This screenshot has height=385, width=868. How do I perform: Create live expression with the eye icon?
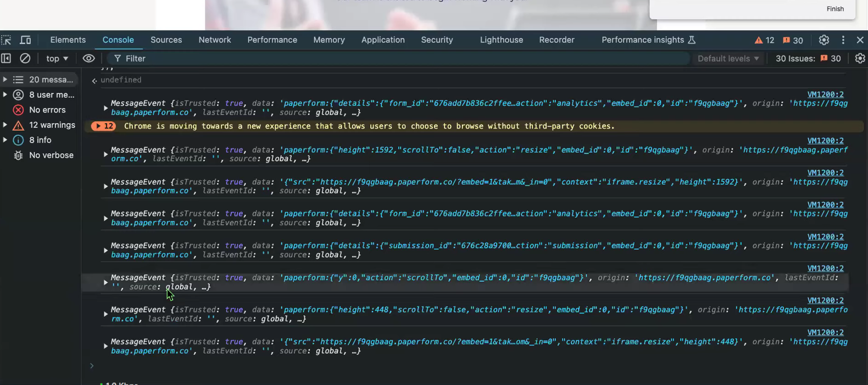[88, 58]
